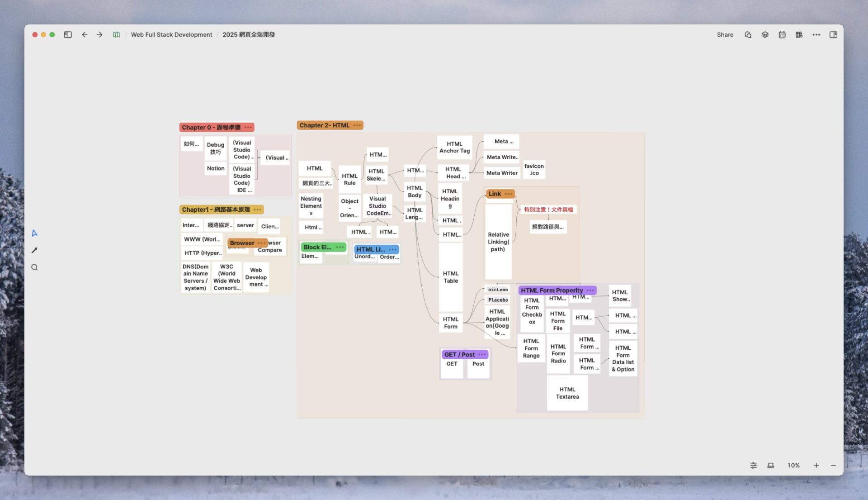Open the comments icon in the toolbar
The image size is (868, 500).
point(748,35)
